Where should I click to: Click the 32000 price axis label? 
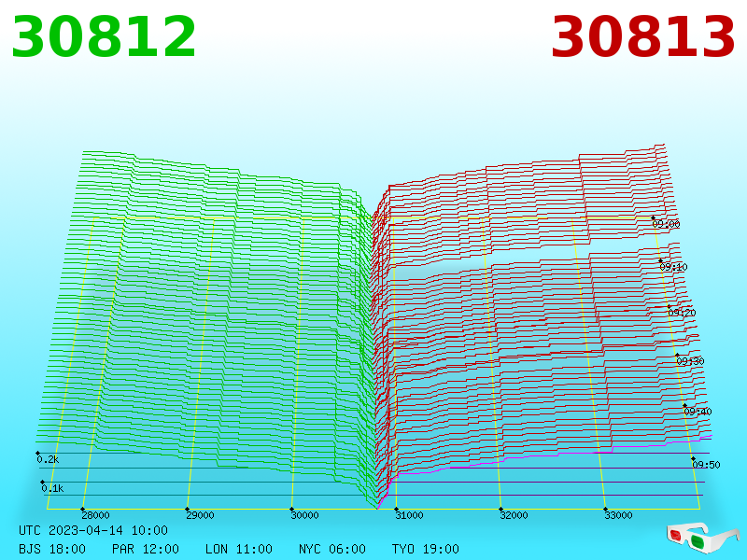[x=514, y=515]
